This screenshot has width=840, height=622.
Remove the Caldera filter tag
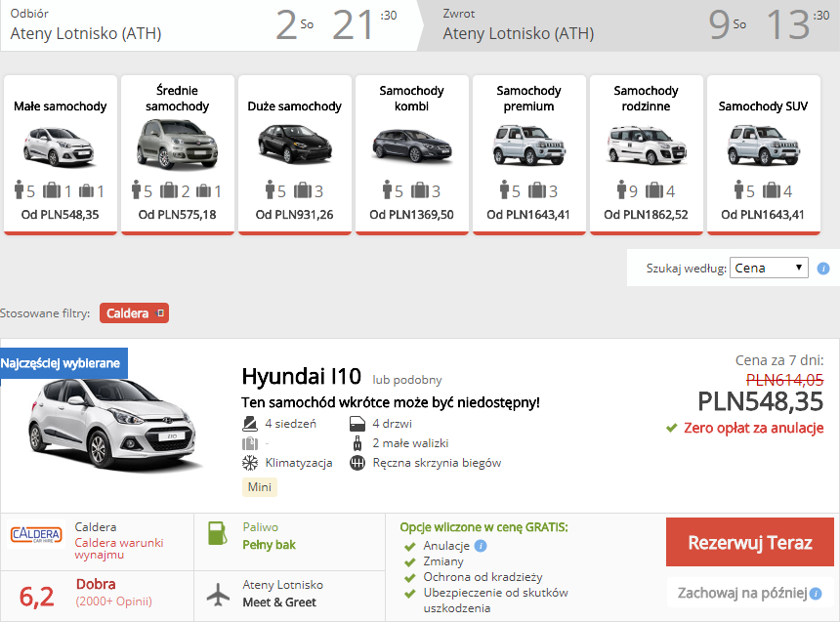click(x=159, y=313)
